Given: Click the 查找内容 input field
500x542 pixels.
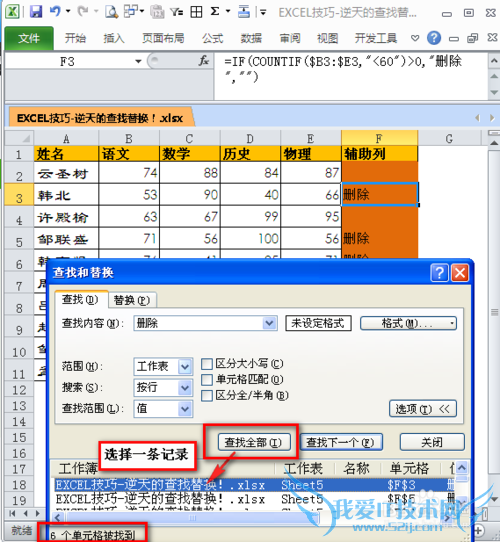Looking at the screenshot, I should (x=198, y=323).
